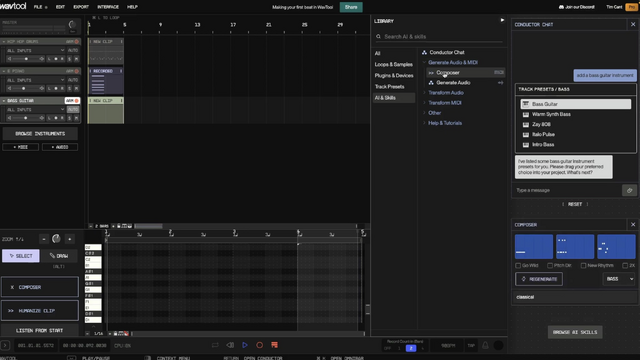Select the Draw pencil tool

tap(60, 256)
